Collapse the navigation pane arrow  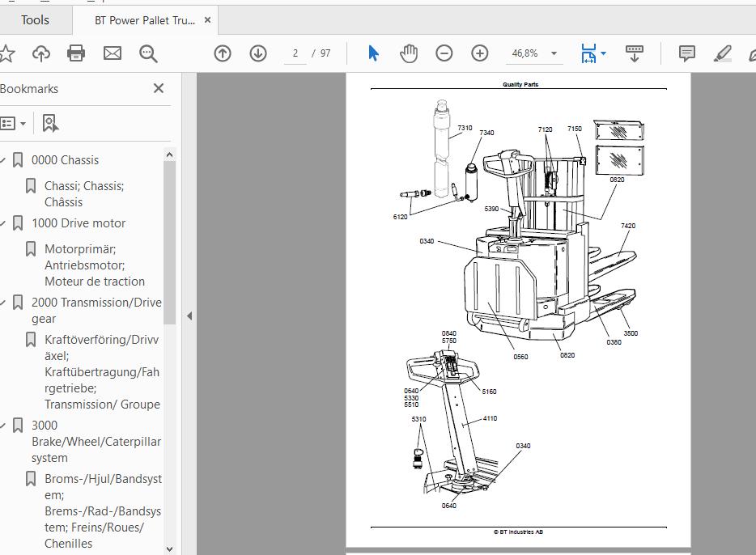(189, 316)
